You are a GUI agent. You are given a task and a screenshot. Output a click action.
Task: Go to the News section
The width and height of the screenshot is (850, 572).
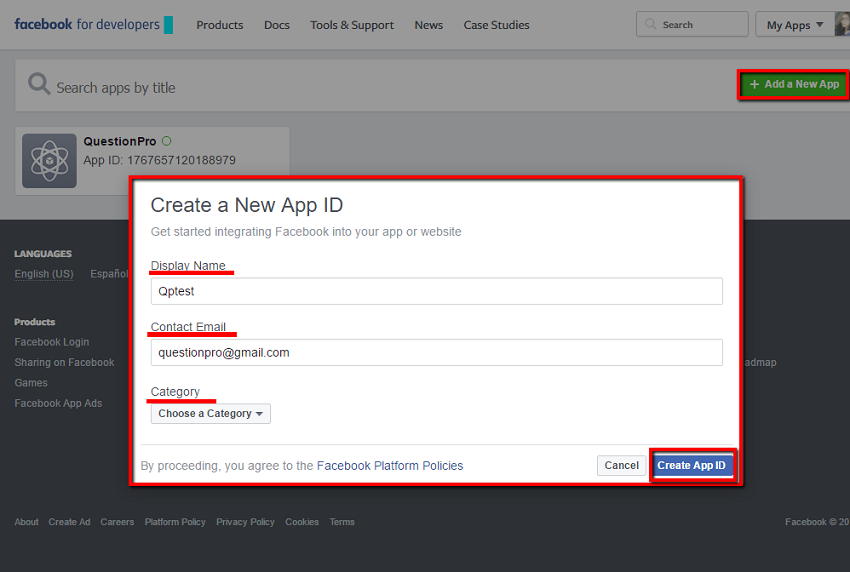coord(428,25)
